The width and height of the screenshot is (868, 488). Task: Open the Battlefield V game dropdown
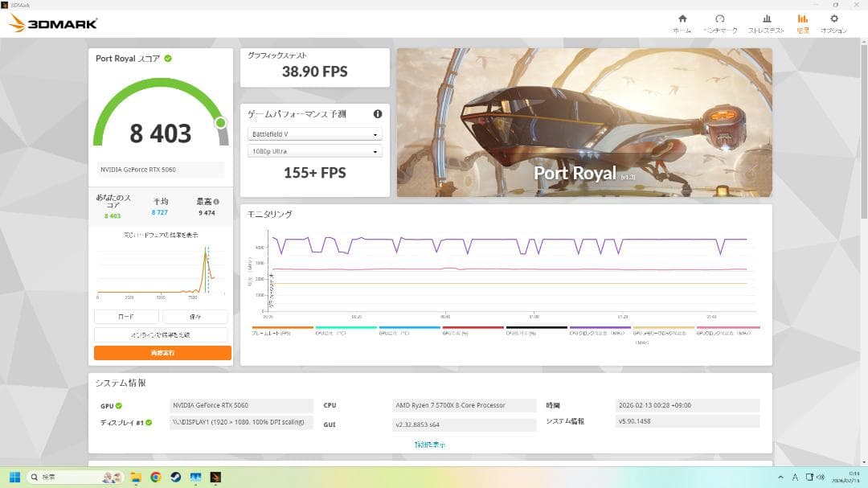click(314, 133)
